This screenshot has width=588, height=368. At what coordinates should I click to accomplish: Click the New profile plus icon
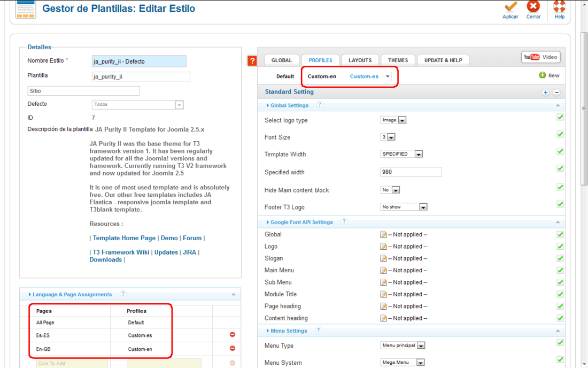click(542, 75)
